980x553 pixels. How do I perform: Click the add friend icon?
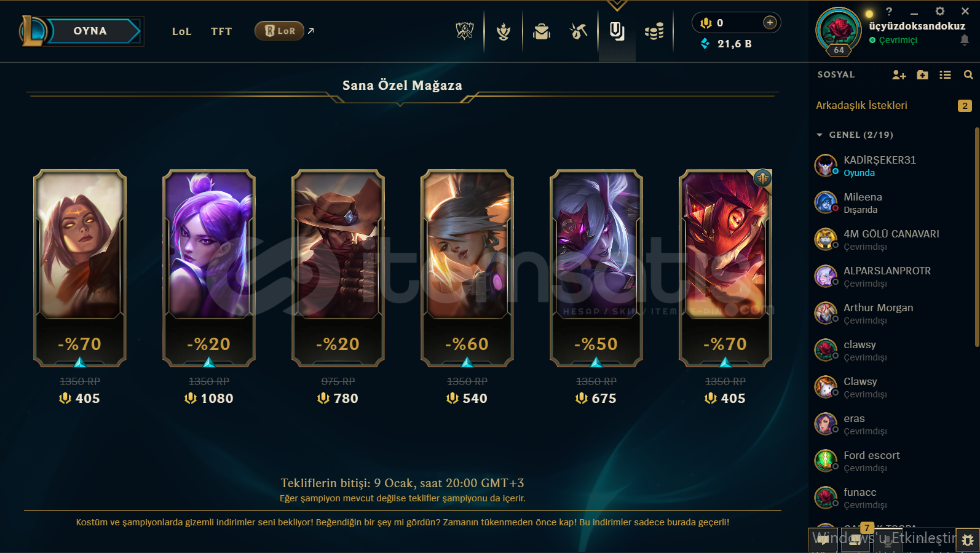[899, 74]
